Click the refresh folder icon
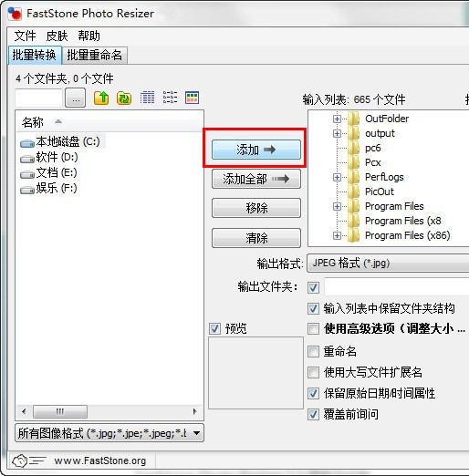The width and height of the screenshot is (469, 476). click(x=124, y=98)
